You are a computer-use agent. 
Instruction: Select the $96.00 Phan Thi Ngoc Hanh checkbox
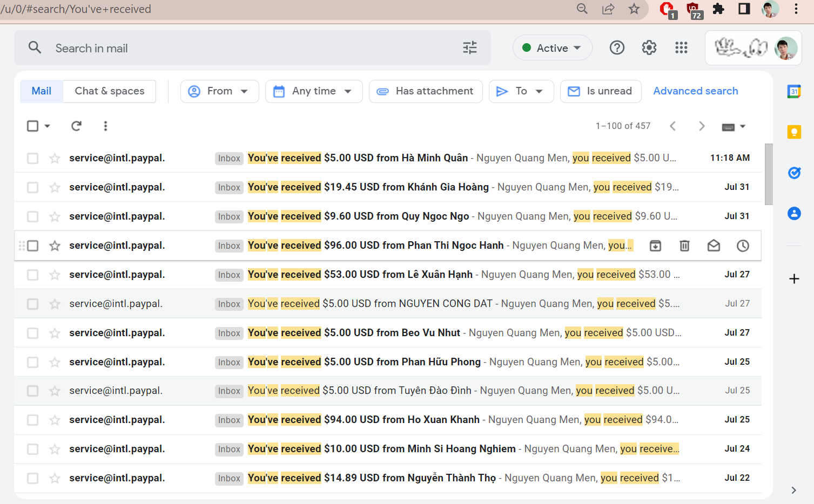tap(33, 246)
